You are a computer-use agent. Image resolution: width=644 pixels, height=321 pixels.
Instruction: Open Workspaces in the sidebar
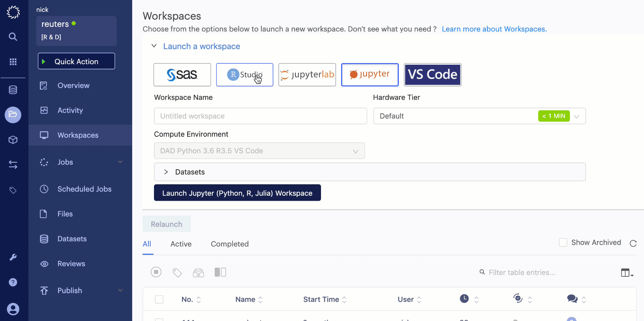coord(80,135)
